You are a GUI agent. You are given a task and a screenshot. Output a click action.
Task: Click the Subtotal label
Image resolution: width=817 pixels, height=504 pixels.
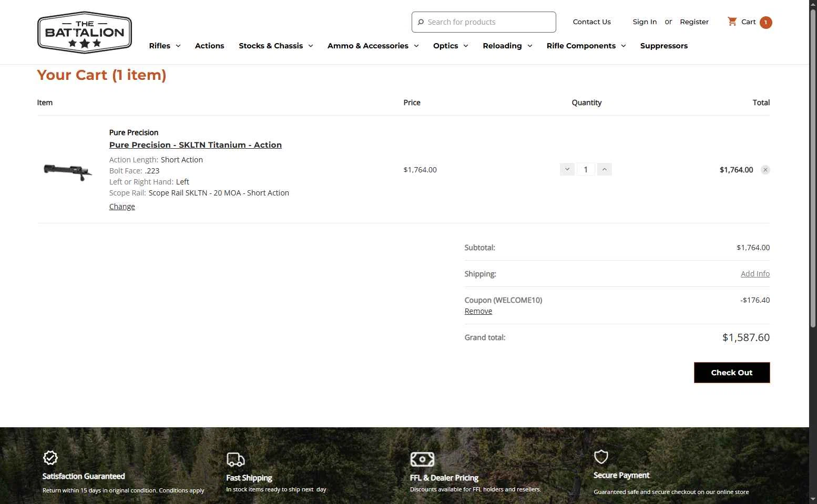(479, 248)
